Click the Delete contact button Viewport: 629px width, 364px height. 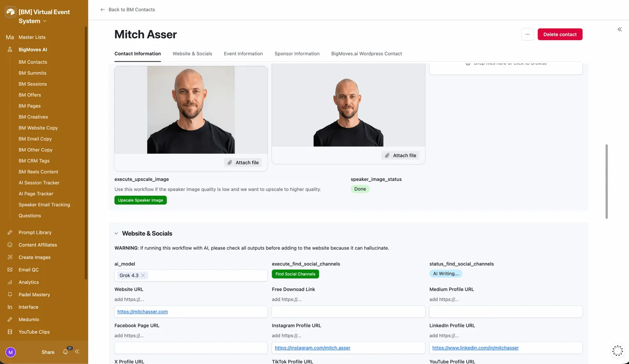560,34
